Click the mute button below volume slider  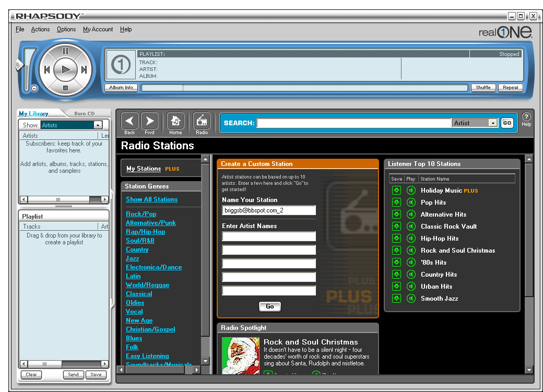[34, 88]
